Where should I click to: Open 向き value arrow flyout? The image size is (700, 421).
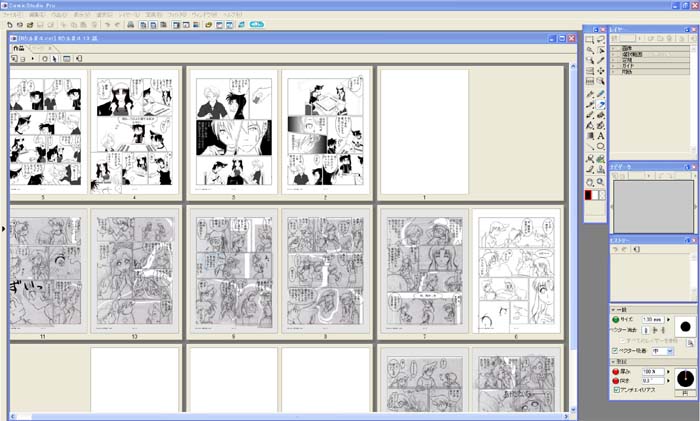668,381
